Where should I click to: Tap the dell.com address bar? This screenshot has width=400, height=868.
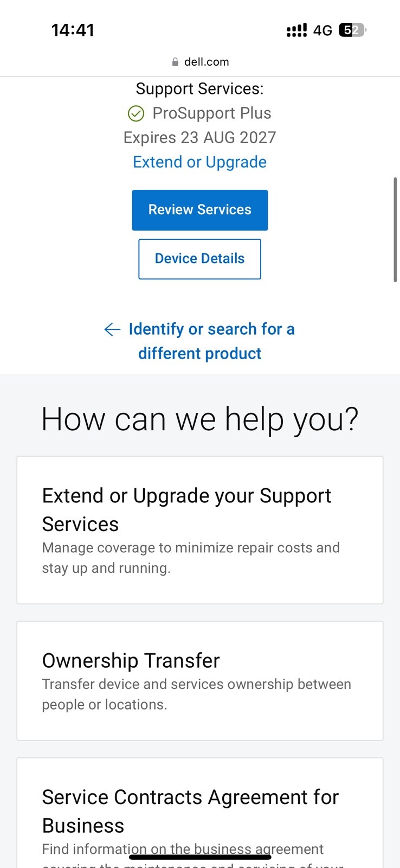click(200, 62)
